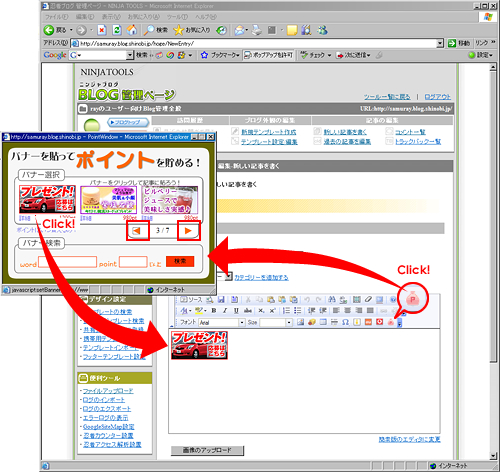Image resolution: width=500 pixels, height=472 pixels.
Task: Go to previous banner page arrow
Action: pos(137,230)
